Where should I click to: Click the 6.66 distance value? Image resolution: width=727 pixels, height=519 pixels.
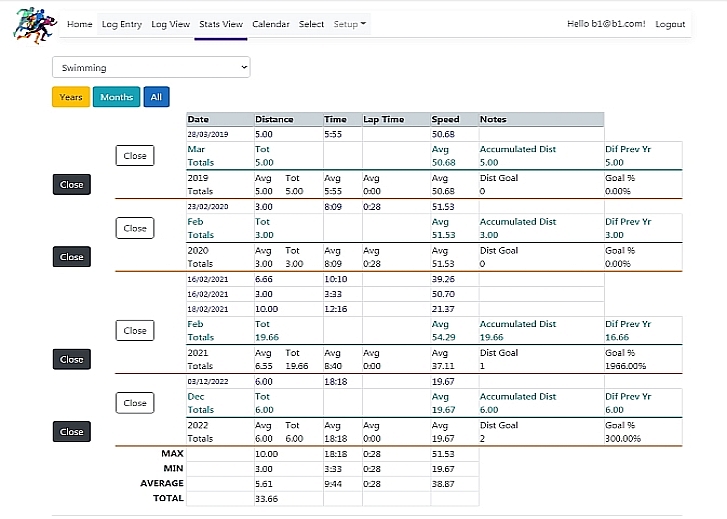pos(264,279)
